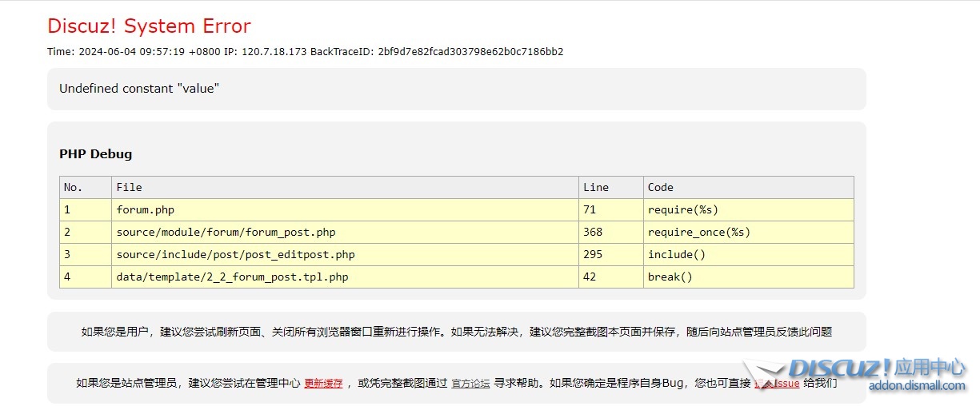Click the PHP Debug heading
Viewport: 980px width, 406px height.
(95, 154)
